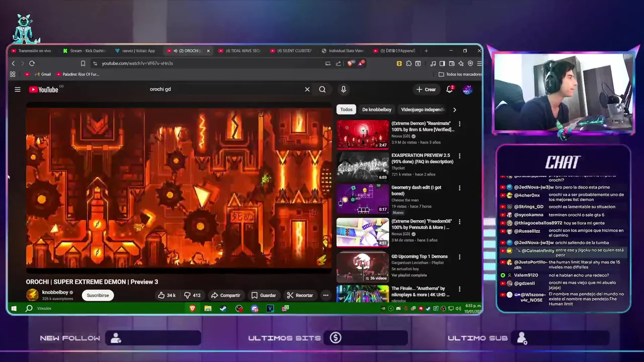Select the 'De knobbelboy' filter chip

coord(377,110)
